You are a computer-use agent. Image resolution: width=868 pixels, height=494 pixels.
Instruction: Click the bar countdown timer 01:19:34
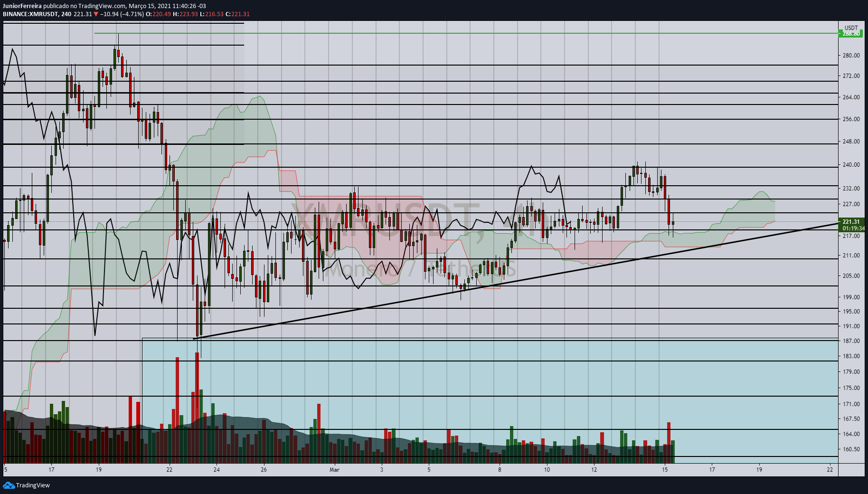(x=853, y=228)
